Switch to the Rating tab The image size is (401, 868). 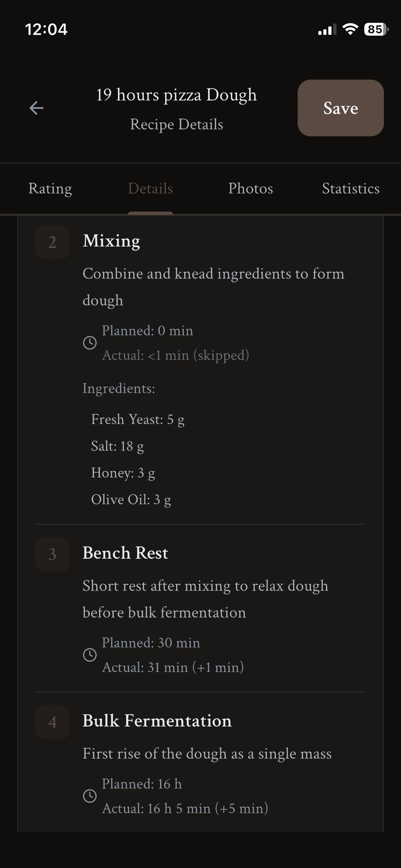pos(50,189)
